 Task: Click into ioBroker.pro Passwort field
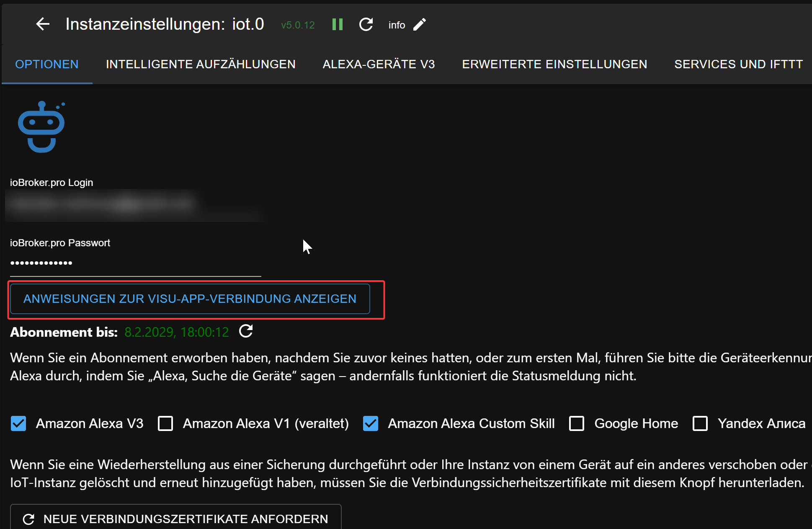point(135,263)
